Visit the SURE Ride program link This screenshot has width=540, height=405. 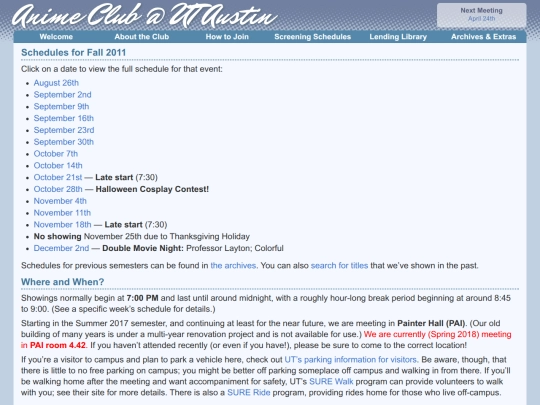coord(249,393)
